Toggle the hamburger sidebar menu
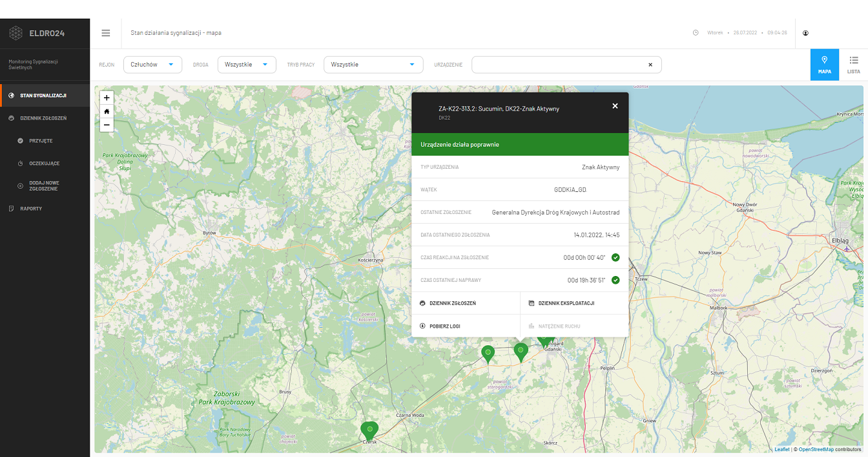868x457 pixels. [x=106, y=33]
